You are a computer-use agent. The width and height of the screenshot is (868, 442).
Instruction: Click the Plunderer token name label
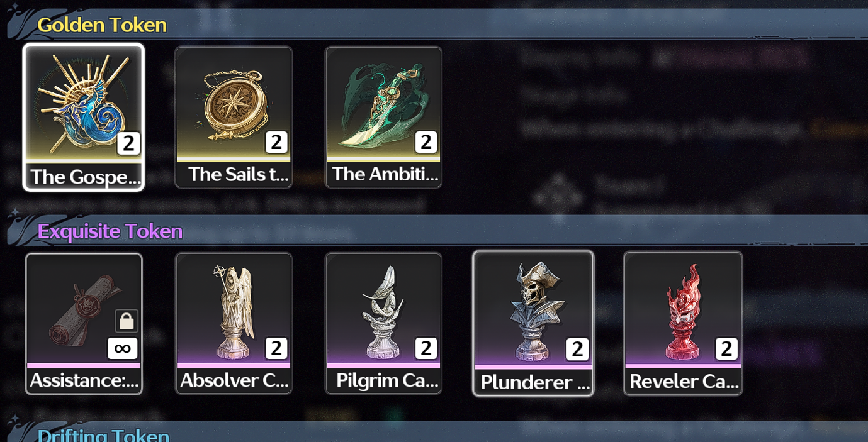[534, 382]
